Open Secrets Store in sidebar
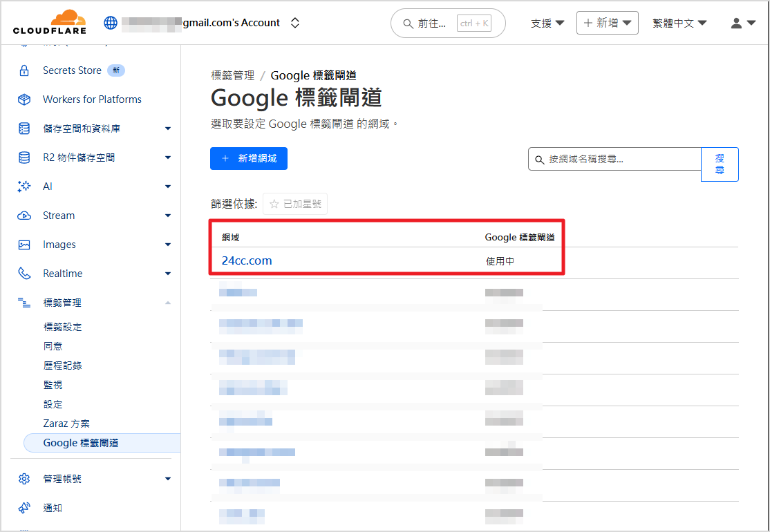The height and width of the screenshot is (532, 770). [x=72, y=70]
